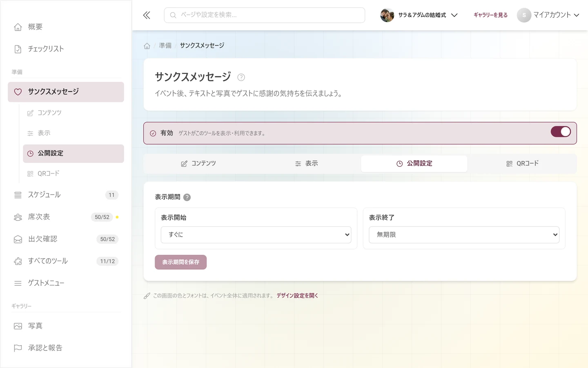Switch to the コンテンツ tab
The image size is (588, 368).
tap(198, 164)
